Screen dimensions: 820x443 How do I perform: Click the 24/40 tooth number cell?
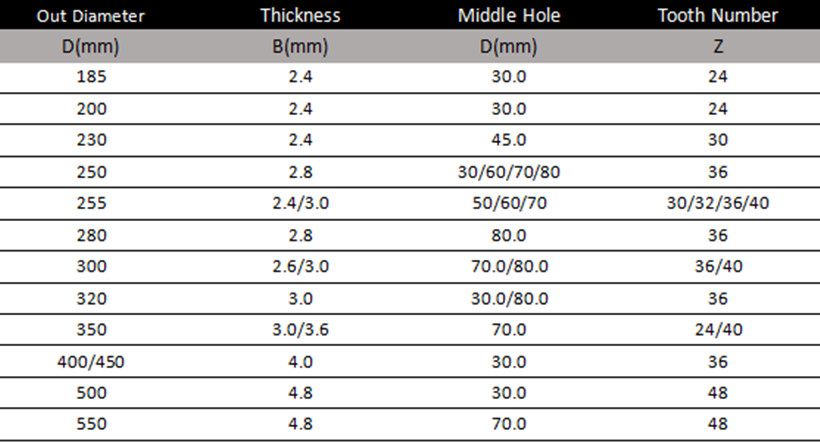click(x=718, y=330)
